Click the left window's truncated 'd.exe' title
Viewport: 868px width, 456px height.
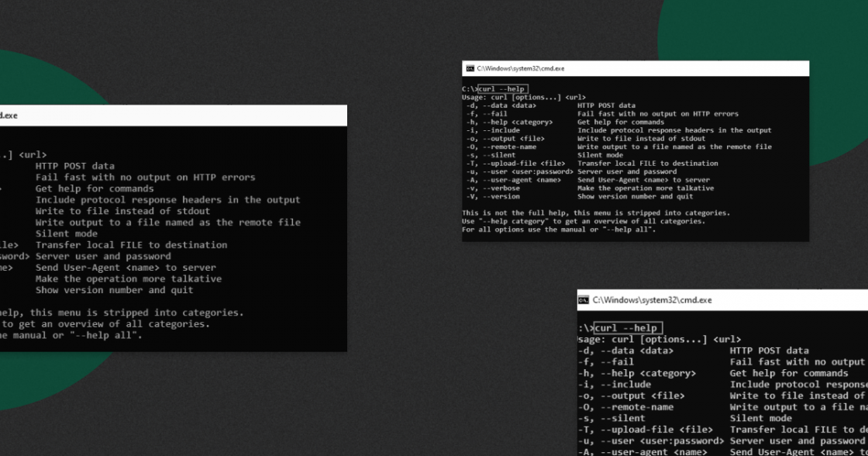[9, 116]
